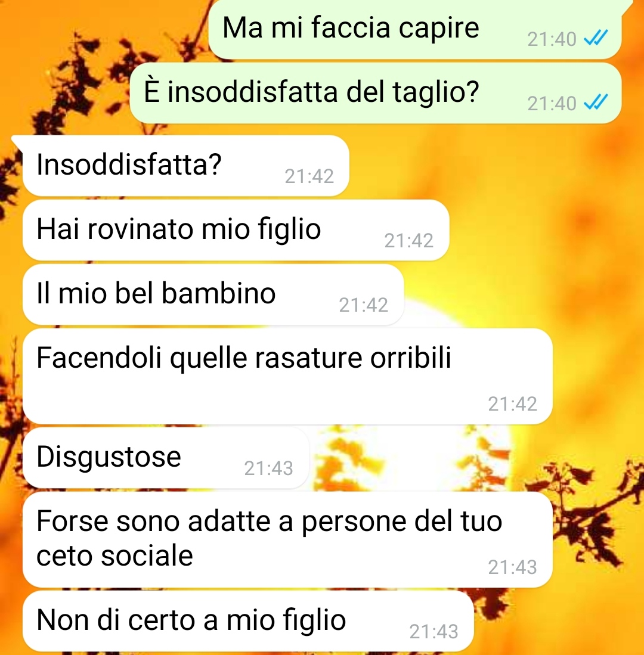Tap the 'Facendoli quelle rasature orribili' message
This screenshot has height=655, width=644.
tap(287, 377)
